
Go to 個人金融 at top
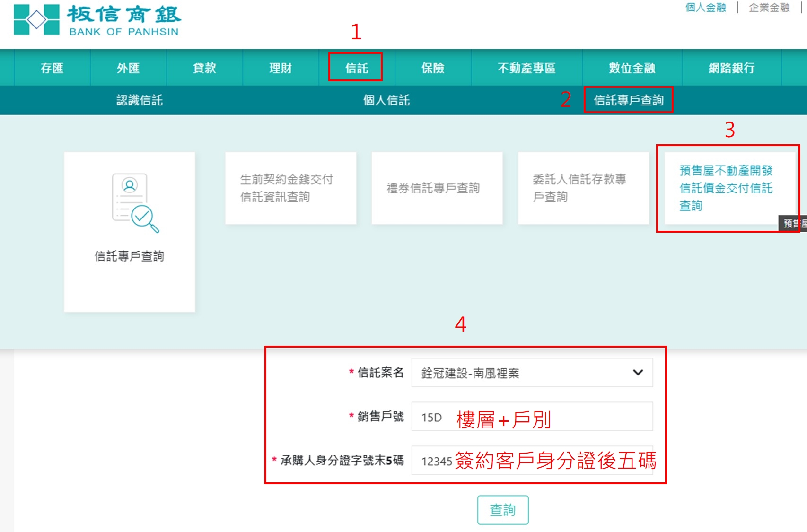(x=706, y=8)
